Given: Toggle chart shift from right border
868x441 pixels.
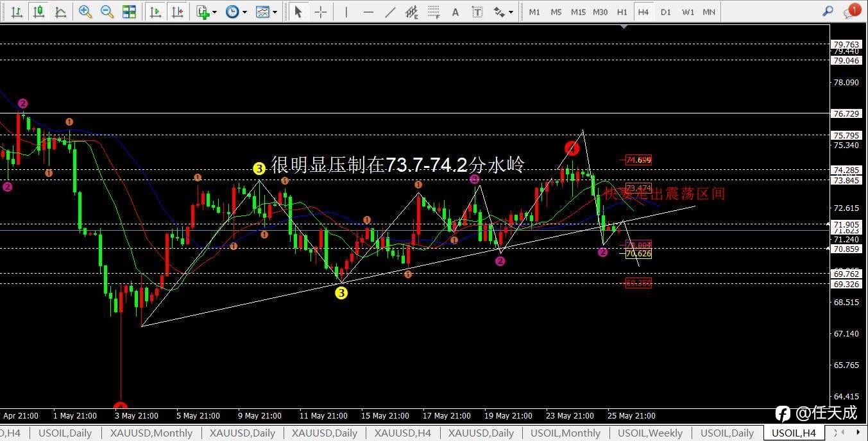Looking at the screenshot, I should (178, 12).
